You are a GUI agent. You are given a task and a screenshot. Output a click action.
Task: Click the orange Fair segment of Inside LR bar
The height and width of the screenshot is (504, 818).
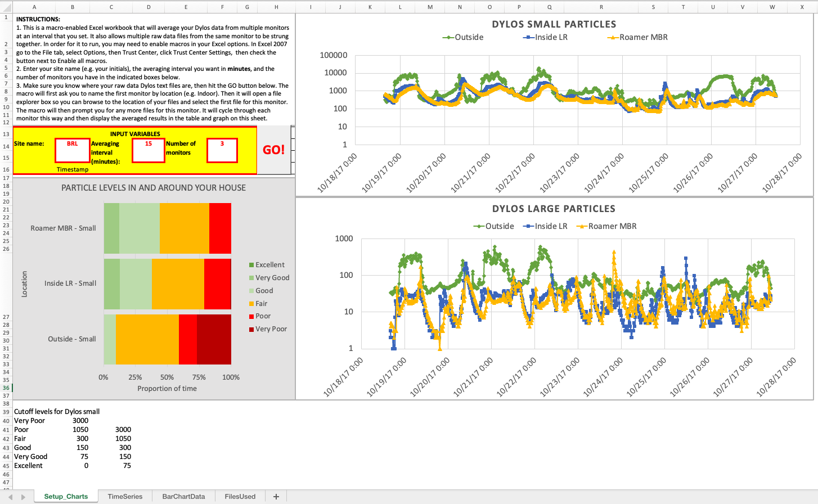[x=178, y=284]
